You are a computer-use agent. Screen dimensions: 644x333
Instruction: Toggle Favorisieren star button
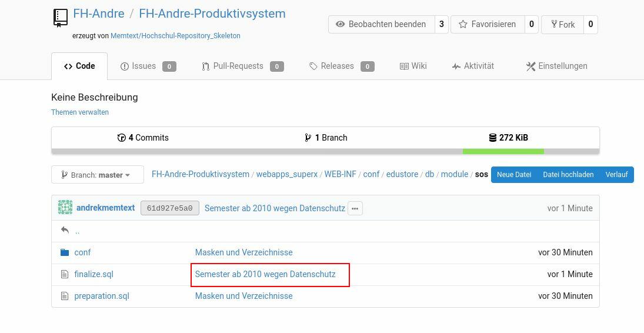pos(487,24)
